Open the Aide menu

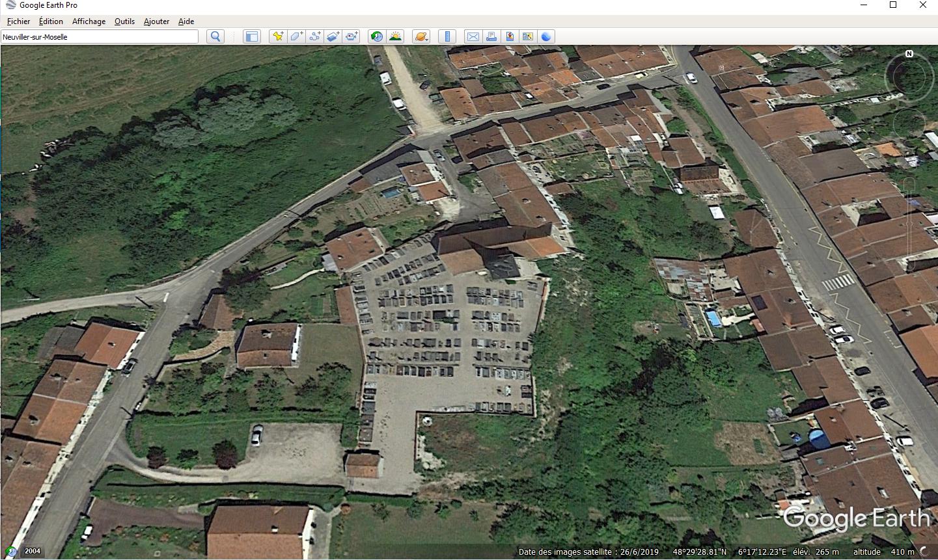click(186, 21)
